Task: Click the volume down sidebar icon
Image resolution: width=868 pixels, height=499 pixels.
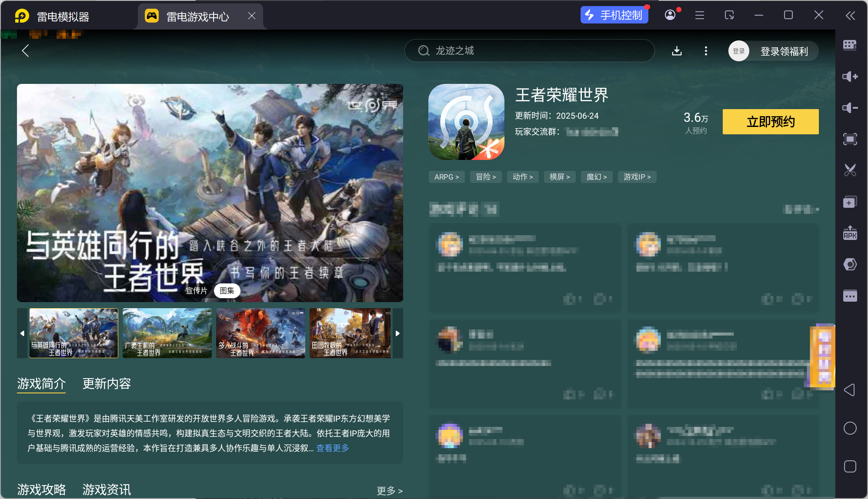Action: (x=850, y=108)
